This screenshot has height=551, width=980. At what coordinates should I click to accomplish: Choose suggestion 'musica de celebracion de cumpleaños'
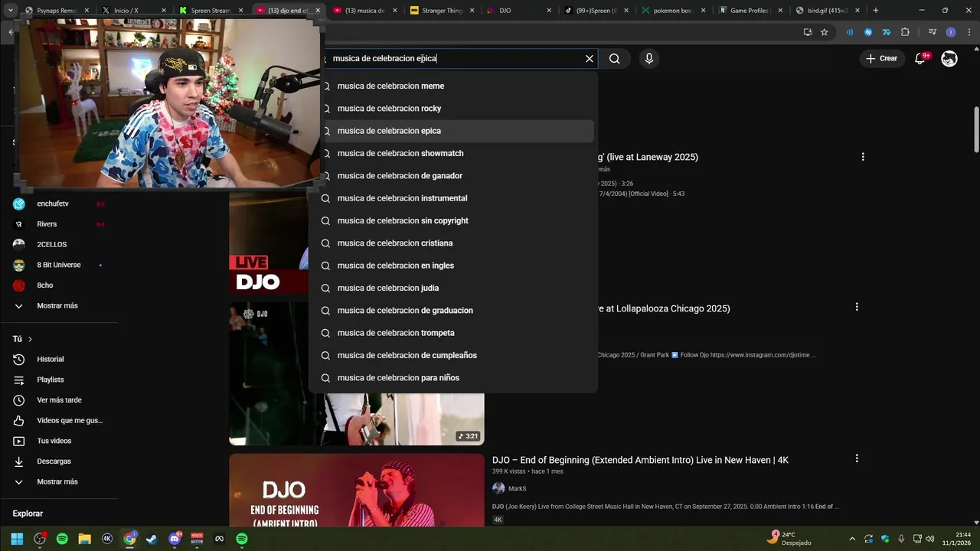pyautogui.click(x=452, y=355)
